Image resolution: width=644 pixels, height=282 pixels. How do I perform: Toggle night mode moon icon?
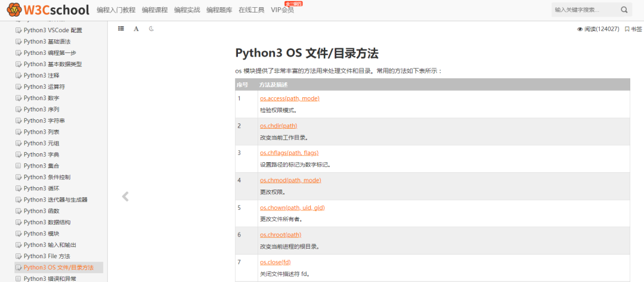151,29
